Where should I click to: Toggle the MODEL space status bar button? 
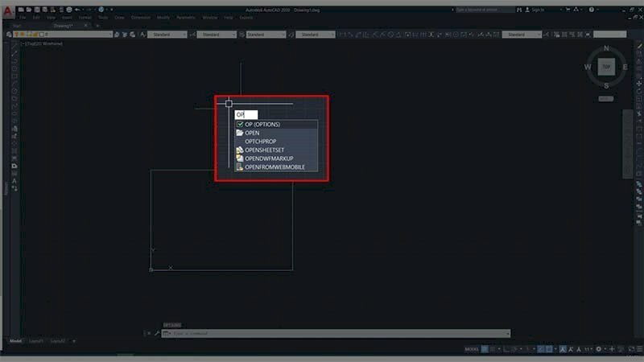pyautogui.click(x=472, y=349)
